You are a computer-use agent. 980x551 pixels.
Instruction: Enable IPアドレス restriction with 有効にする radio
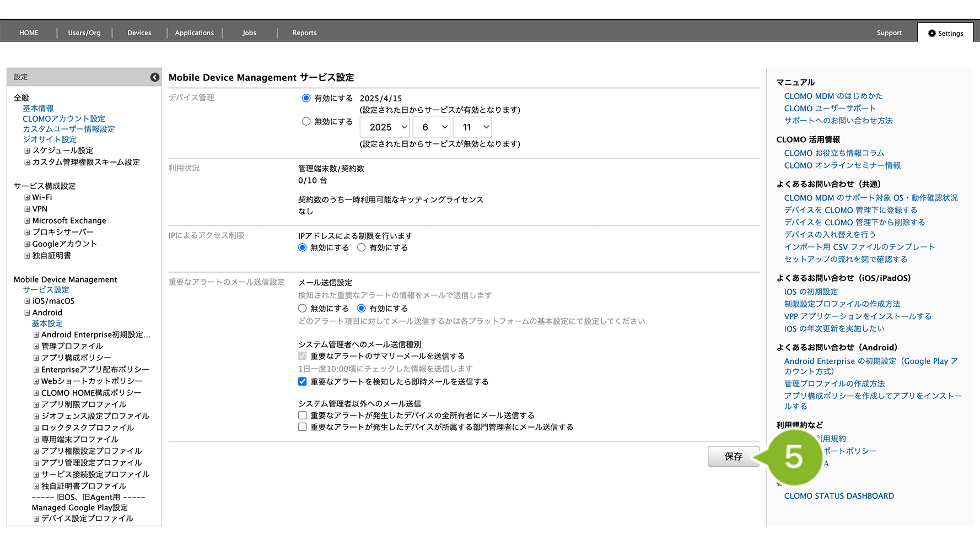[x=361, y=247]
